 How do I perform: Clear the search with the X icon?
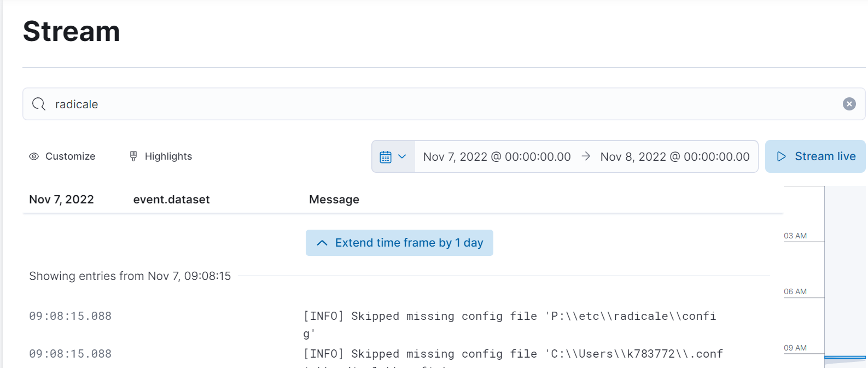[x=849, y=104]
